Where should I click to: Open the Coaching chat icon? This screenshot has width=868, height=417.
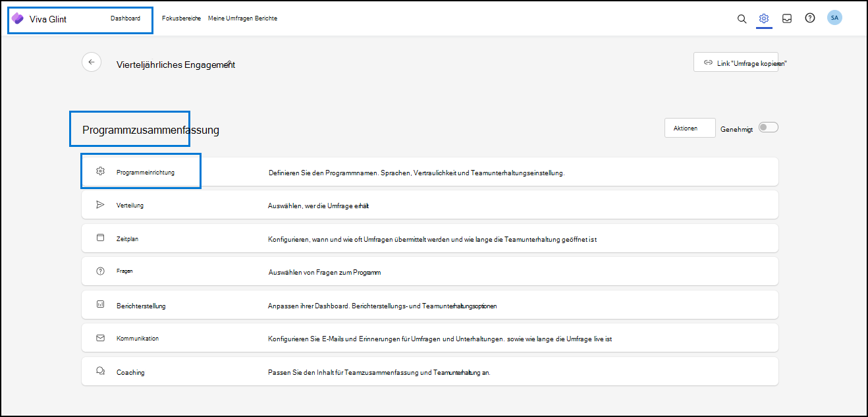100,371
